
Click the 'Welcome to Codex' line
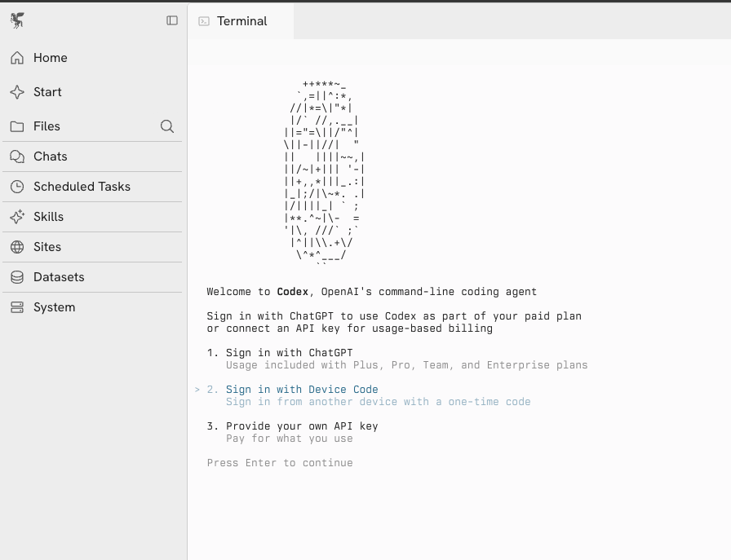371,292
